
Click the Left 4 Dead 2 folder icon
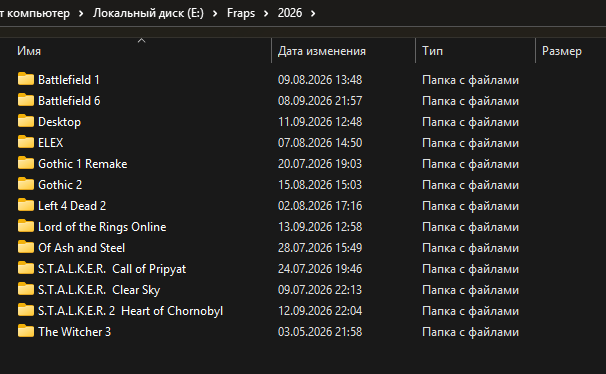click(26, 205)
